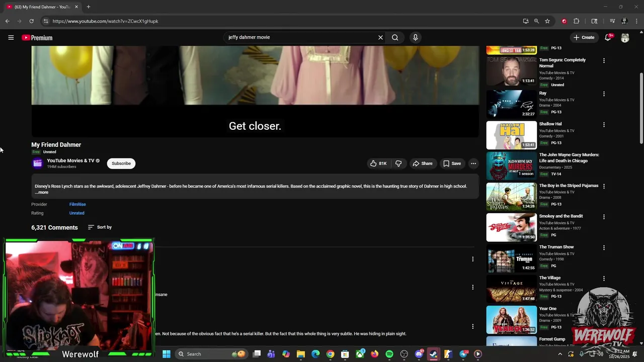
Task: Open Windows Start menu
Action: pyautogui.click(x=167, y=354)
